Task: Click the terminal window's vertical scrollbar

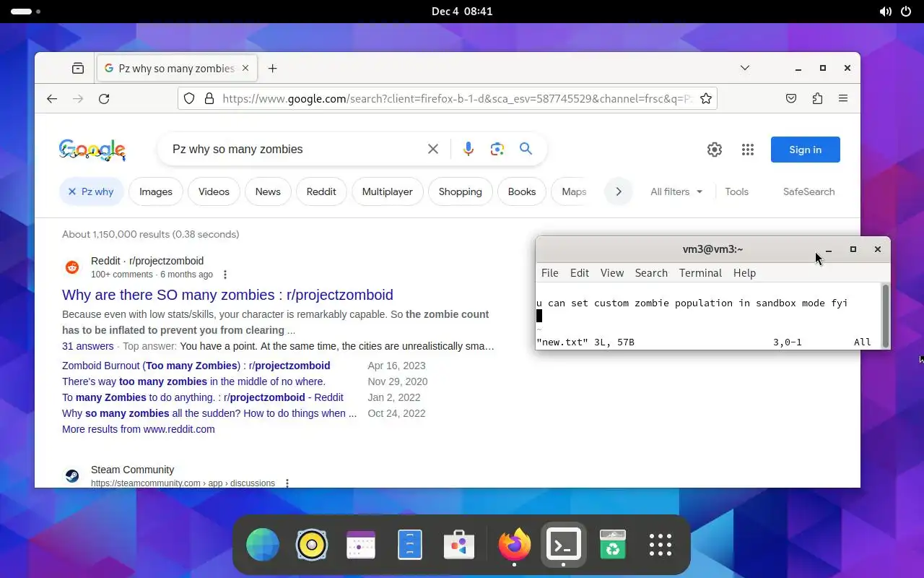Action: 886,316
